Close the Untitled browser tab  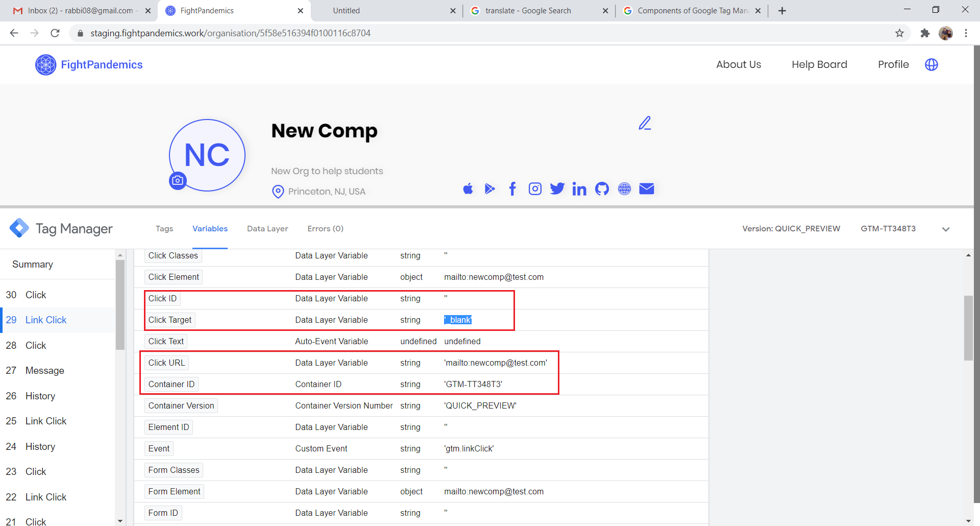(x=453, y=11)
